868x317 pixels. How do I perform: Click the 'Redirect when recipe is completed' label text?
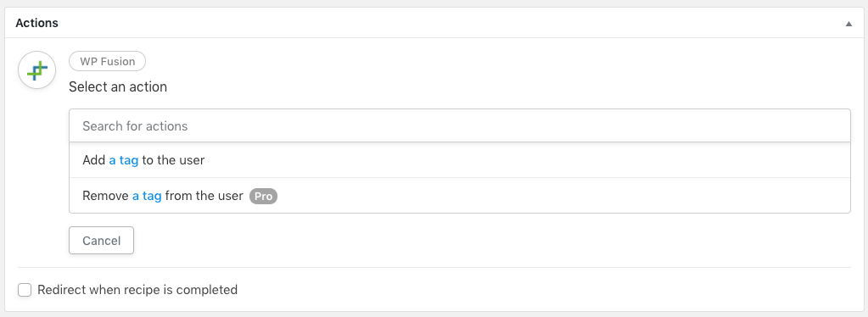[x=137, y=289]
